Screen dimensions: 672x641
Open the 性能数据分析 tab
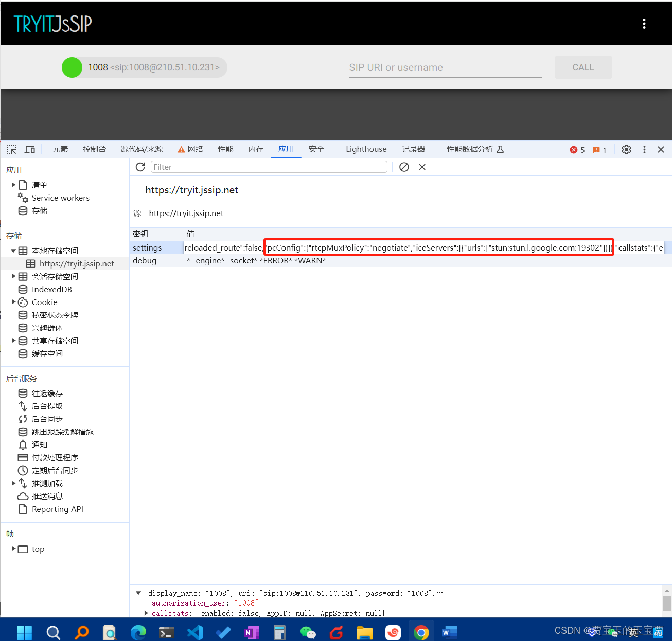[x=475, y=149]
